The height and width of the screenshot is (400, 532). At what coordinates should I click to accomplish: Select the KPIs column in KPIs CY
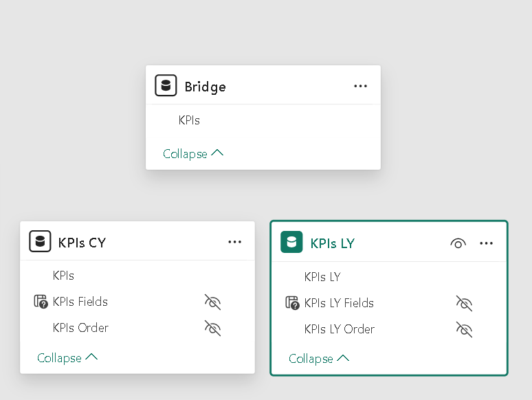[63, 276]
